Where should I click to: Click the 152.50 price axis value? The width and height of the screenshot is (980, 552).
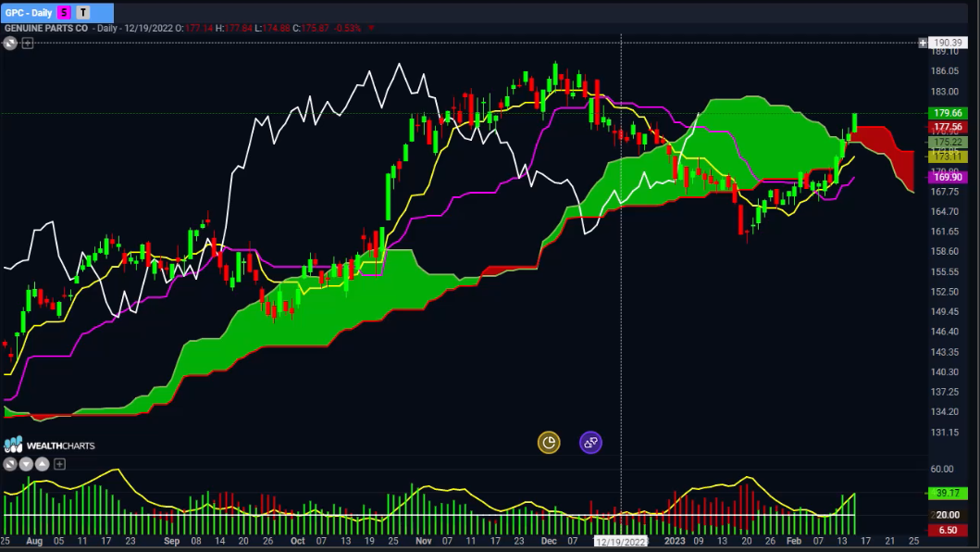(945, 292)
